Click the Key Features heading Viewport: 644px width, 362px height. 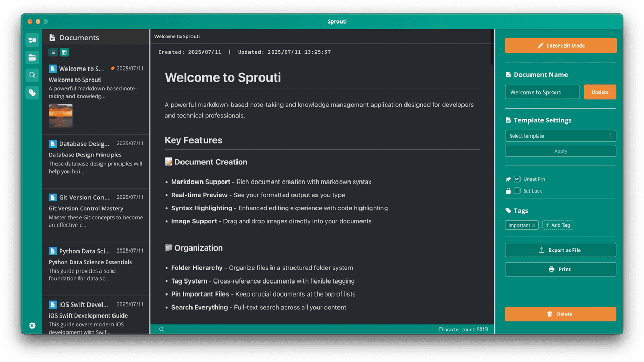[x=194, y=140]
